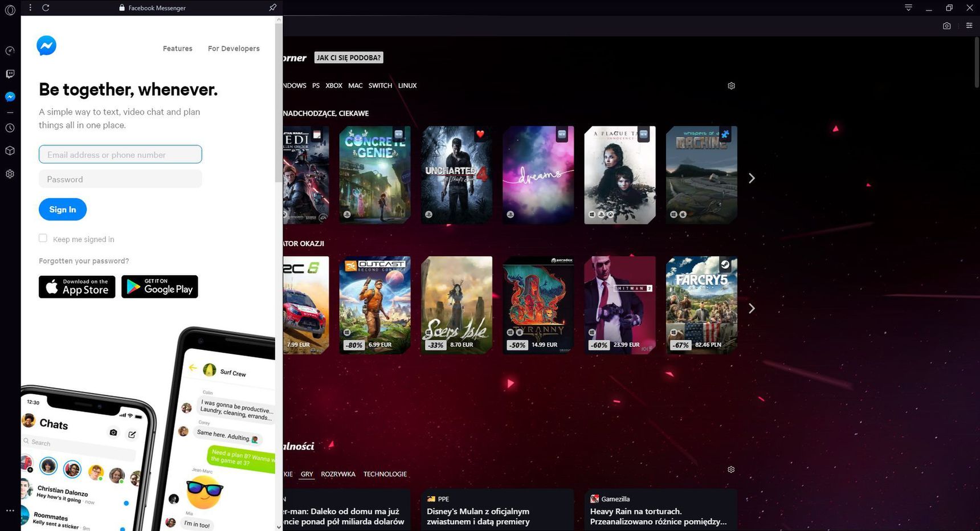980x531 pixels.
Task: Select the SWITCH platform filter
Action: coord(380,85)
